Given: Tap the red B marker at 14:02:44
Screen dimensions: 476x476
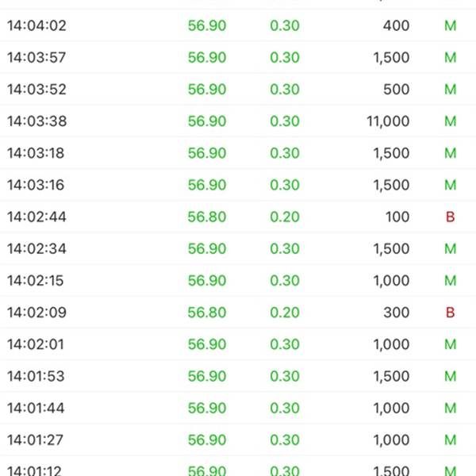Looking at the screenshot, I should coord(450,217).
